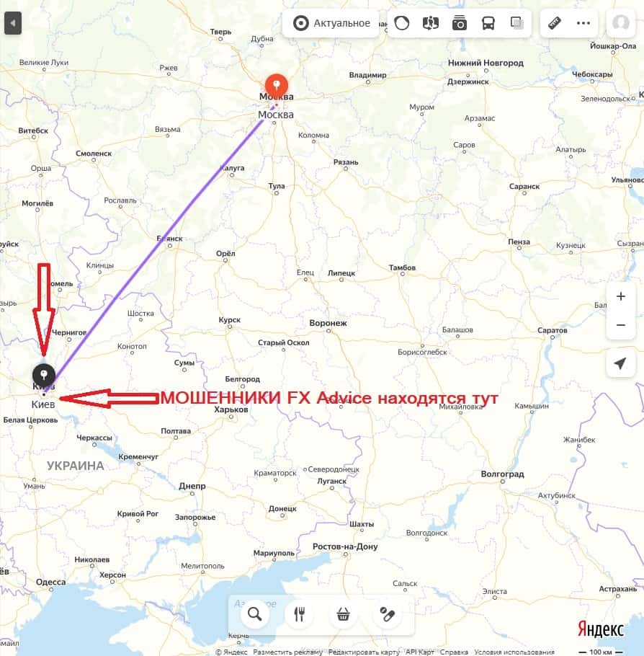
Task: Zoom out with the minus button
Action: 620,325
